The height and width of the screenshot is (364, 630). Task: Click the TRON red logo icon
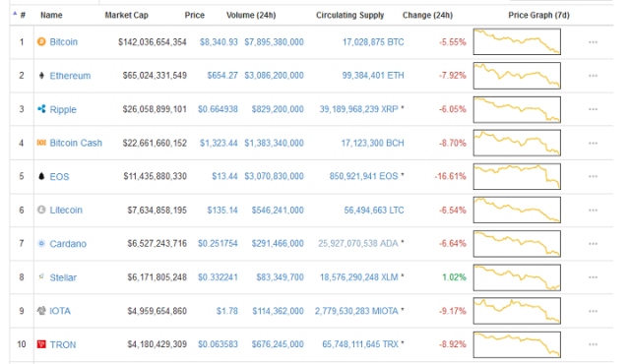coord(41,344)
